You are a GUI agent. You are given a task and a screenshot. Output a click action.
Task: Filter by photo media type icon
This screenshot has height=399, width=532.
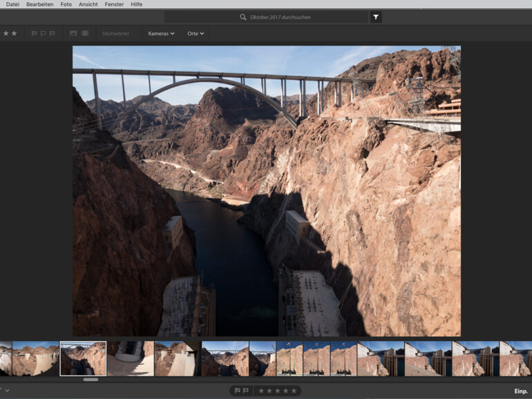pyautogui.click(x=73, y=33)
